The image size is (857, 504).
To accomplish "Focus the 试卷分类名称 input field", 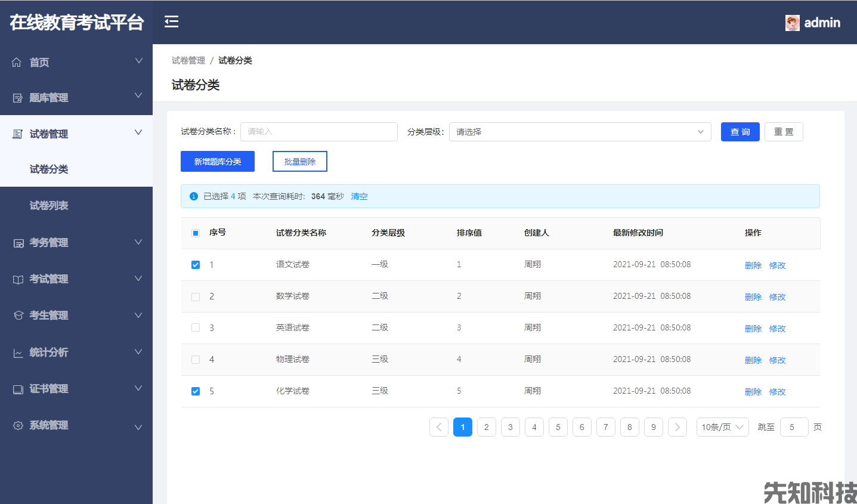I will coord(319,132).
